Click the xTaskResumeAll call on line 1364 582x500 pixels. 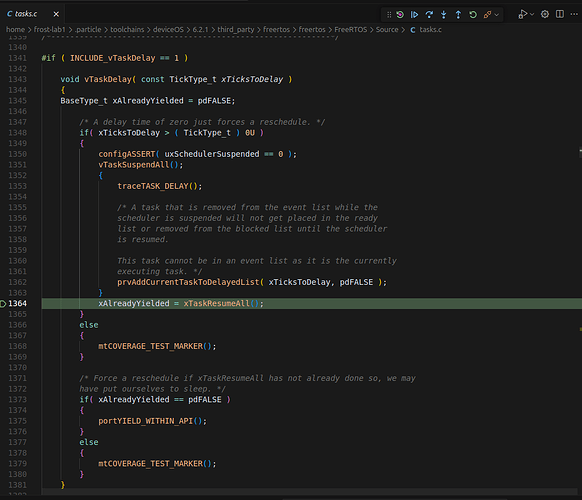217,303
